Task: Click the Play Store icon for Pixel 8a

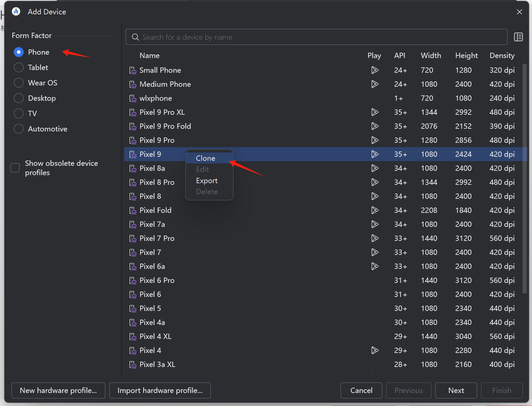Action: click(375, 168)
